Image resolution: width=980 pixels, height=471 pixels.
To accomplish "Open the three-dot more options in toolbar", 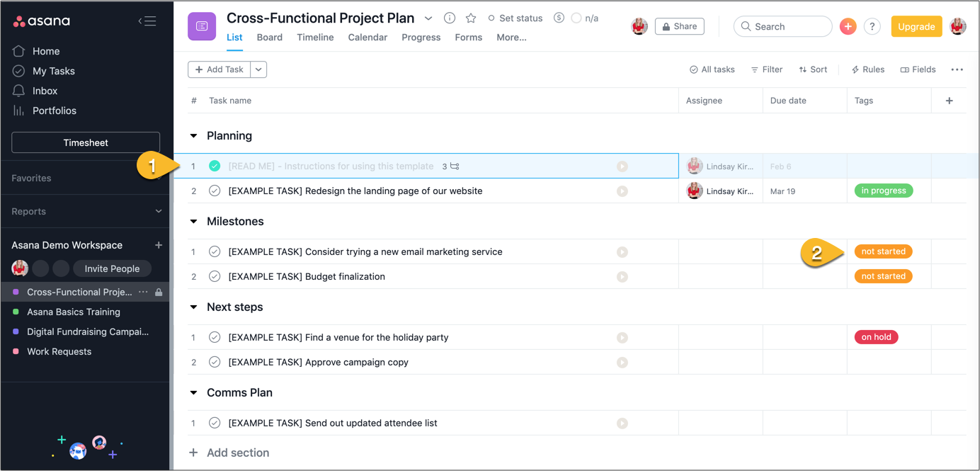I will (957, 69).
